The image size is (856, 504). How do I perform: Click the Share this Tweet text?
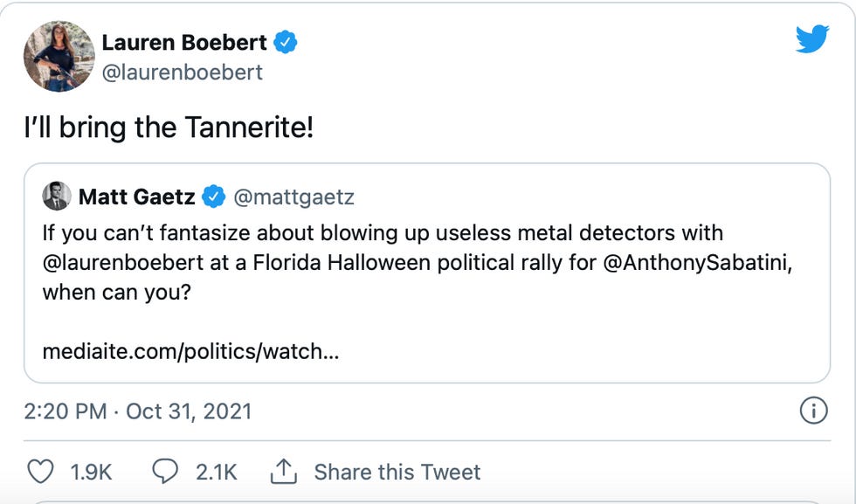[x=397, y=472]
